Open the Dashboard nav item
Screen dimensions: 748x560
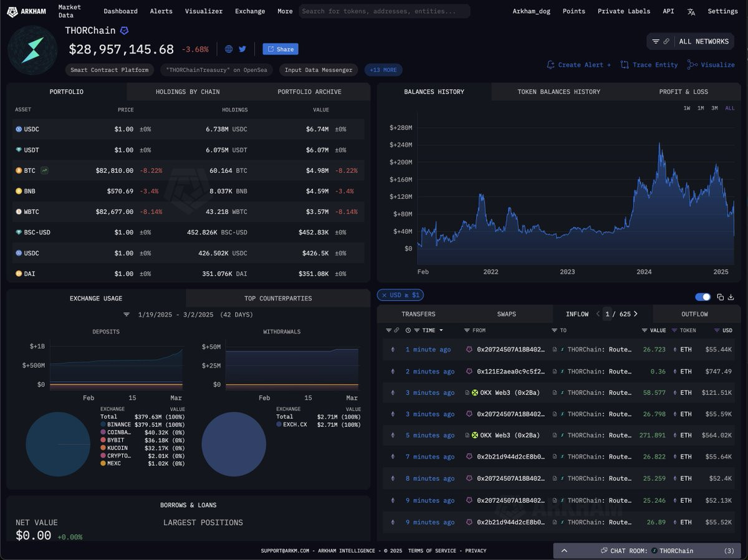(x=120, y=11)
